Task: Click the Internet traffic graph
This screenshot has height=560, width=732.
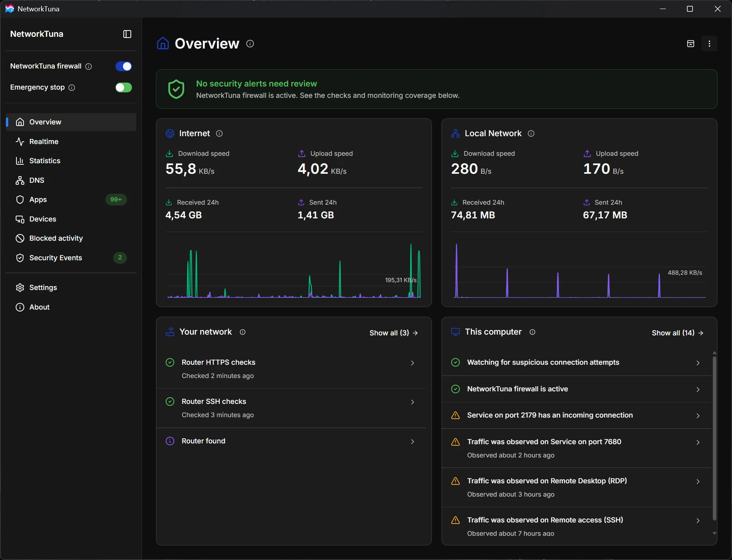Action: [294, 270]
